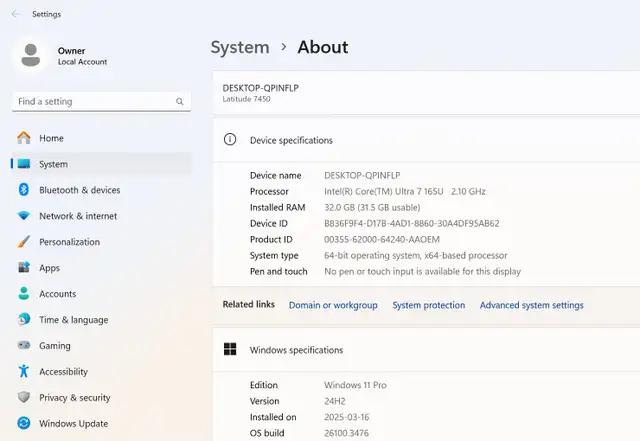
Task: Click the Installed on date 2025-03-16
Action: (347, 417)
